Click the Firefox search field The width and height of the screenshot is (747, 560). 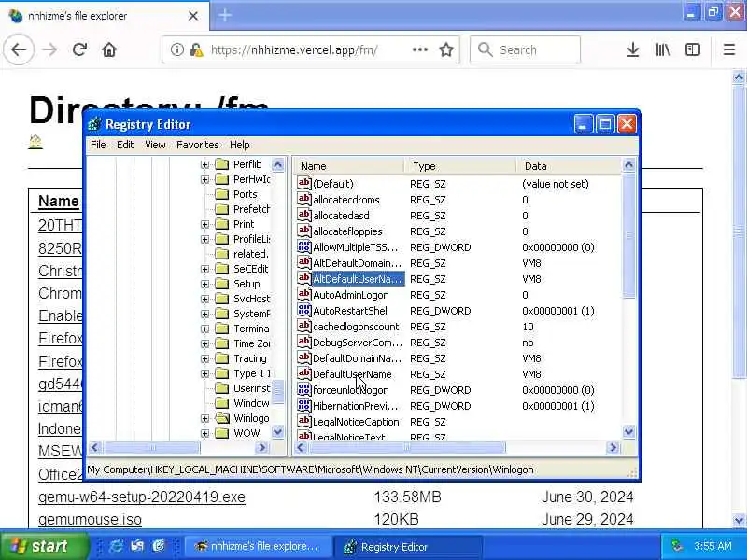(x=525, y=49)
